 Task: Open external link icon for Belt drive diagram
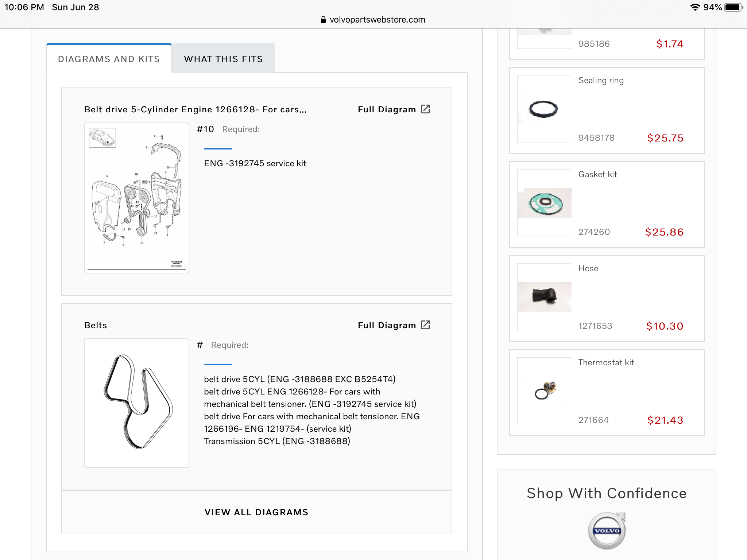(425, 109)
